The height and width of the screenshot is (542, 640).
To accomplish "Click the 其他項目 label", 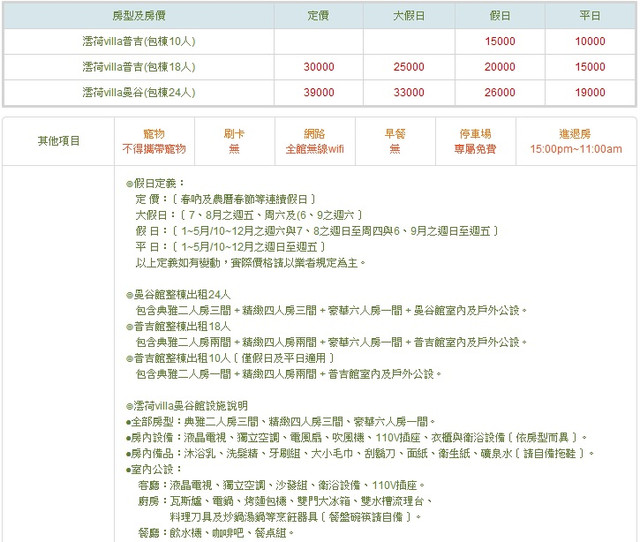I will click(x=59, y=141).
